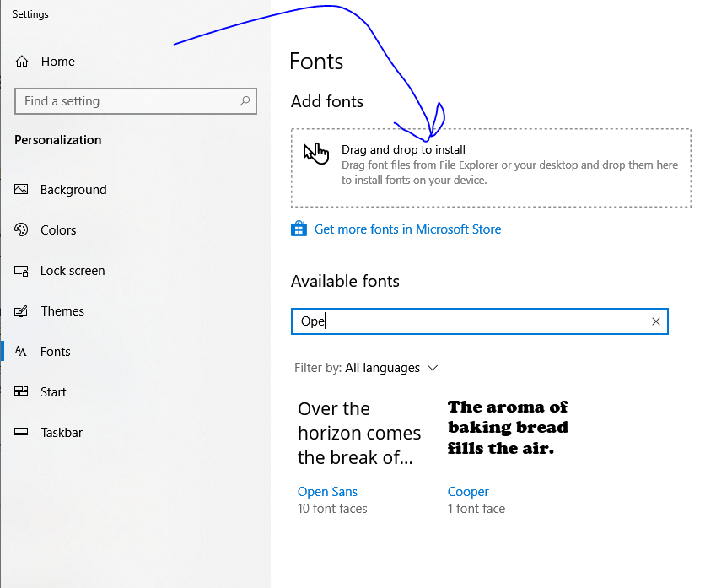Click the Available fonts search field
Image resolution: width=716 pixels, height=588 pixels.
(x=472, y=321)
